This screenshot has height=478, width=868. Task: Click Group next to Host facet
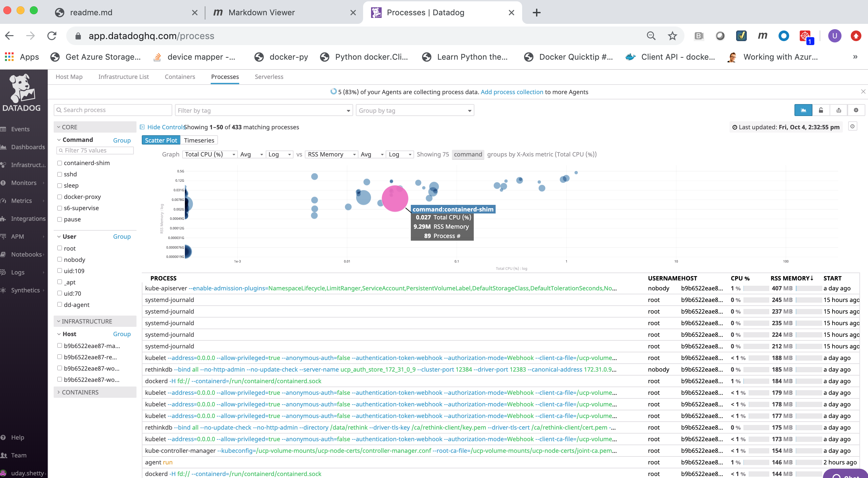pos(122,334)
